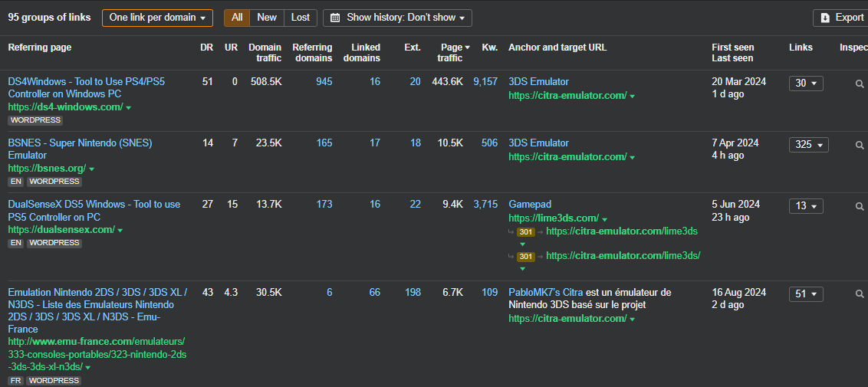Open the 66 linked domains value
This screenshot has height=387, width=868.
375,293
